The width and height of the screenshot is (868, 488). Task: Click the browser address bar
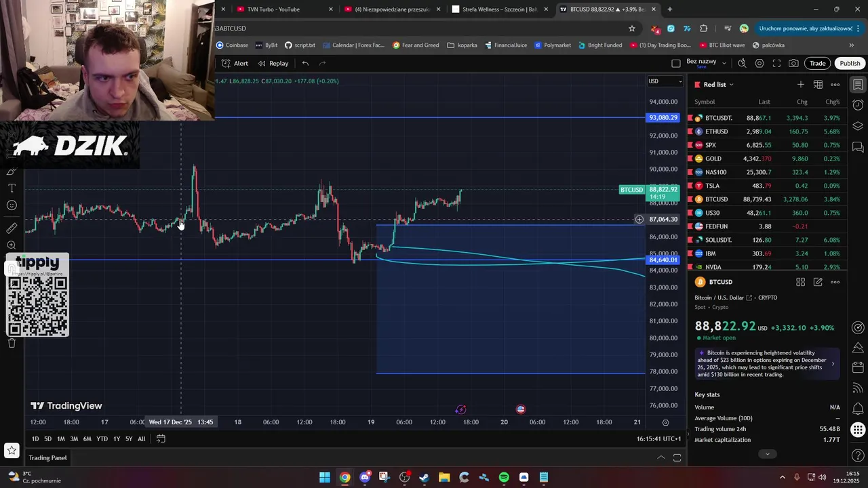[x=420, y=28]
